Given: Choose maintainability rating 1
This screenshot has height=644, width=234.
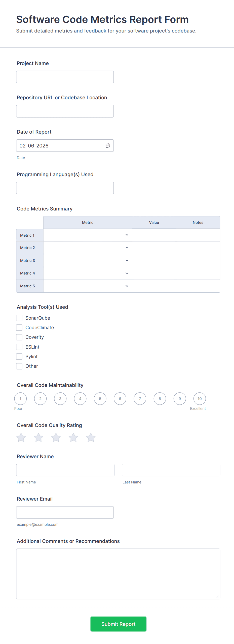Looking at the screenshot, I should [x=20, y=398].
